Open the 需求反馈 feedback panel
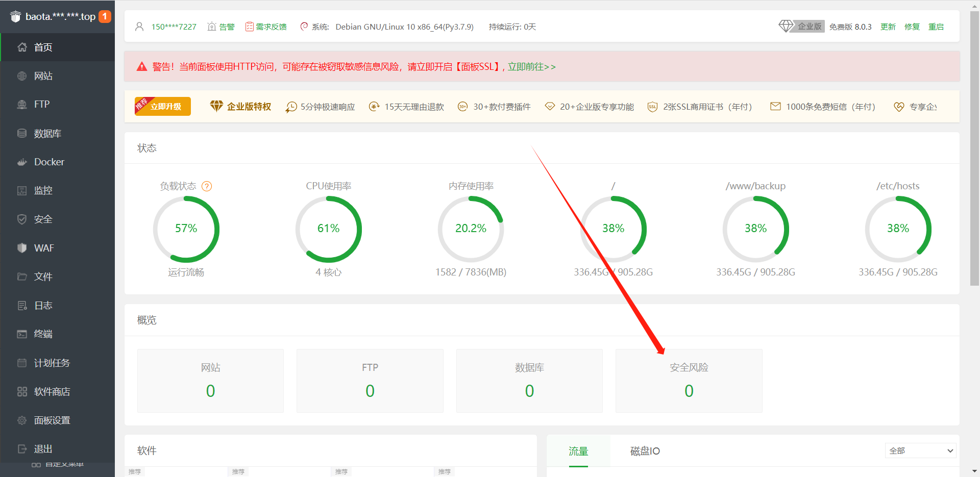 click(271, 27)
